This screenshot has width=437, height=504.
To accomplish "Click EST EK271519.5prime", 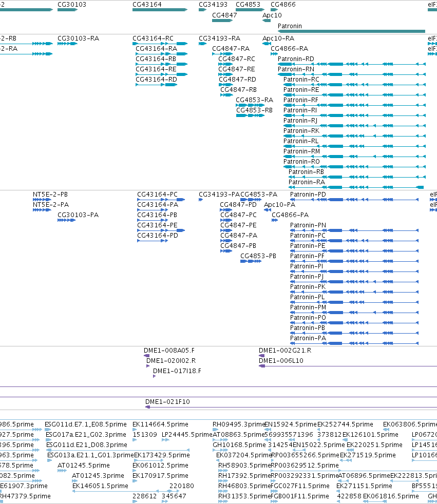I will pyautogui.click(x=368, y=456).
